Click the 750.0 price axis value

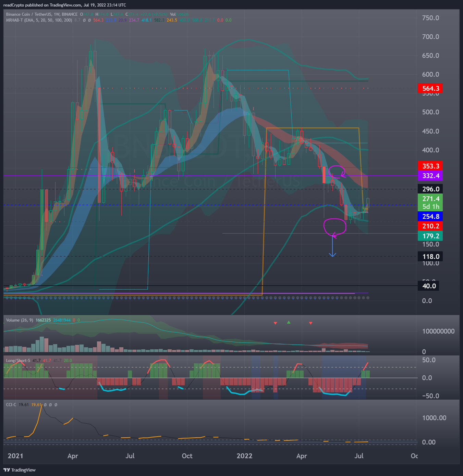coord(430,18)
